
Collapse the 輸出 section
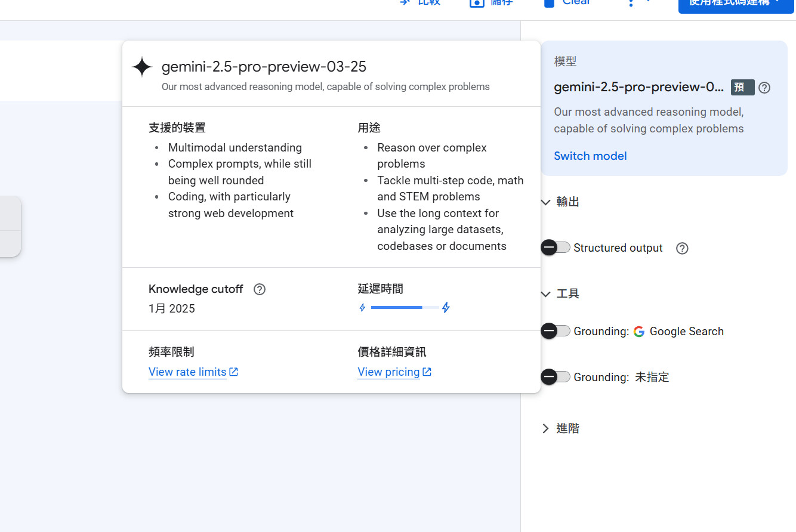pos(545,202)
